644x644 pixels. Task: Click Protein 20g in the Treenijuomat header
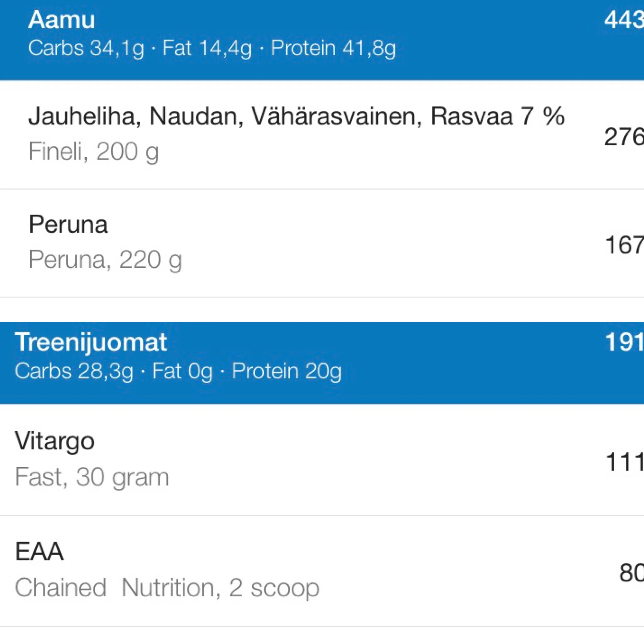pos(286,371)
